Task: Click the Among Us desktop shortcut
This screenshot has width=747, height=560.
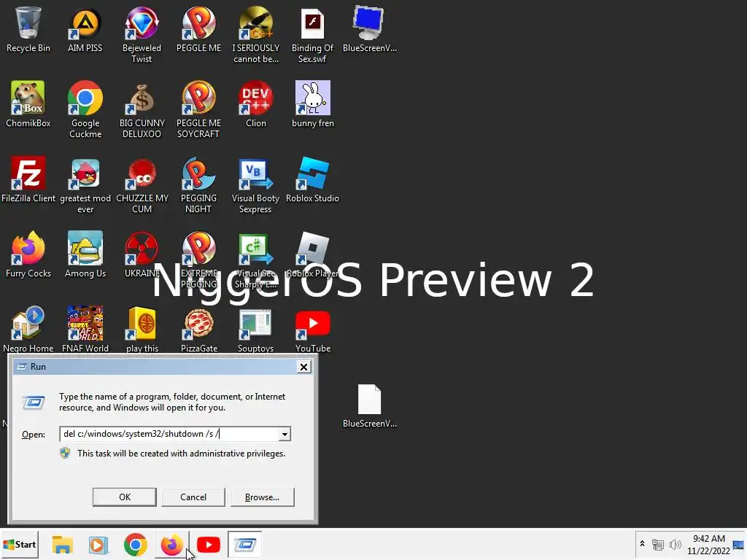Action: click(x=85, y=254)
